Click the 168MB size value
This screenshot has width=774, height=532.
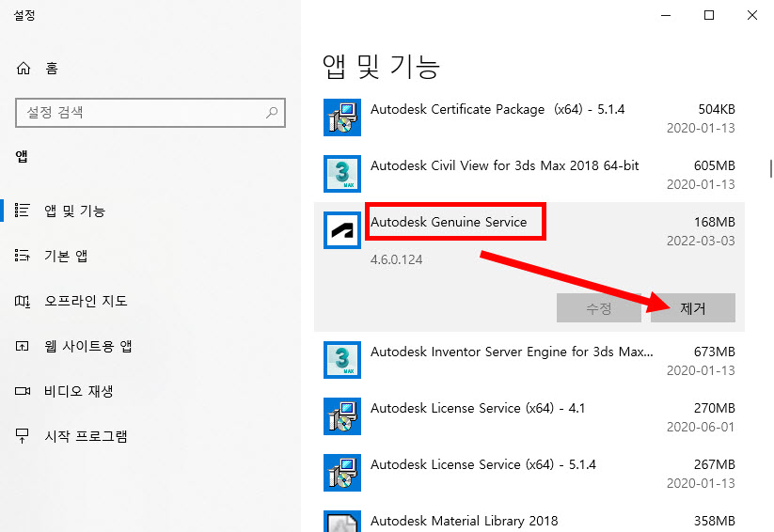714,222
